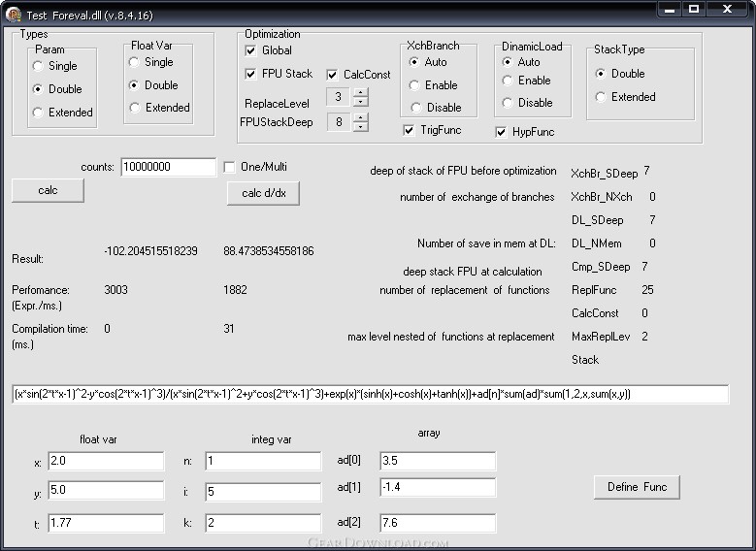Decrease ReplaceLevel with down arrow
756x551 pixels.
tap(361, 102)
